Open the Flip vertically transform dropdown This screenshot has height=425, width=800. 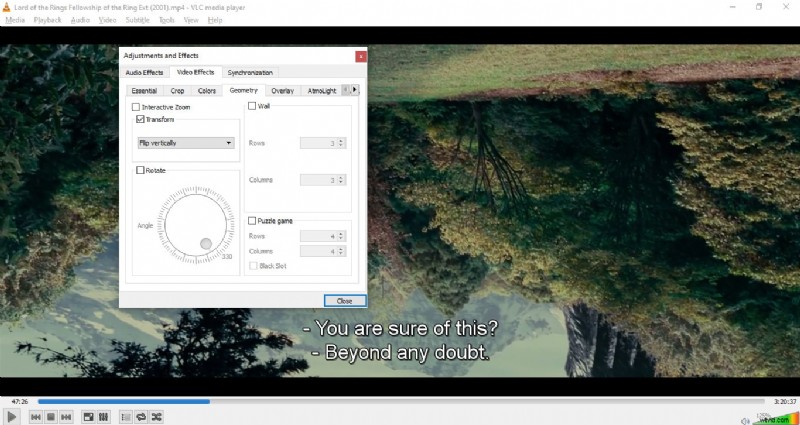[x=186, y=143]
